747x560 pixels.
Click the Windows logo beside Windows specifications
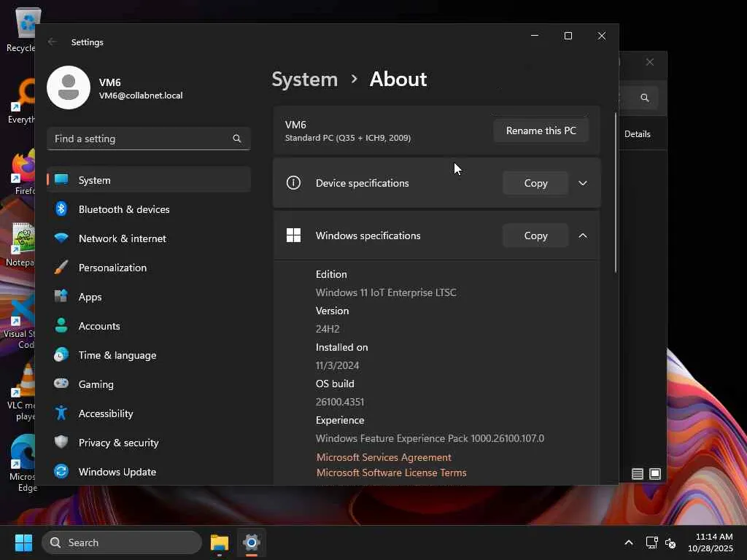coord(293,236)
